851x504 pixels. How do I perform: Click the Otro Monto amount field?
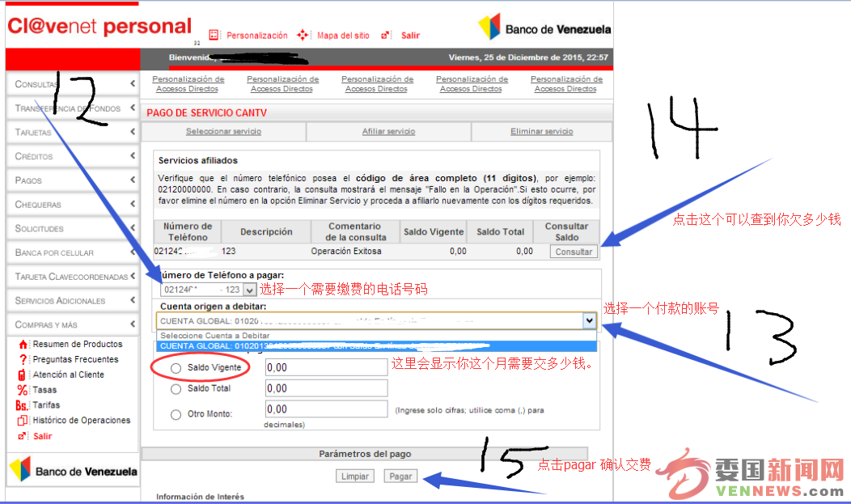pyautogui.click(x=326, y=409)
